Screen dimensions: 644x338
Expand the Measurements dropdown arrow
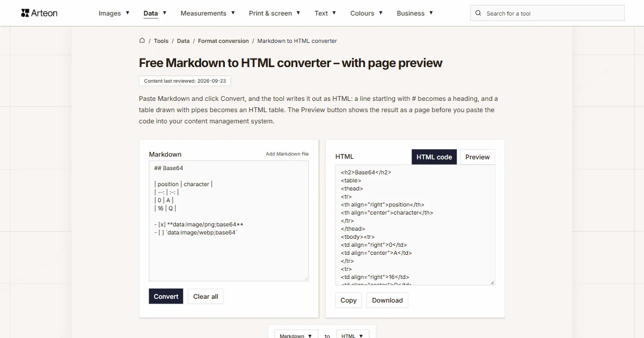point(233,13)
